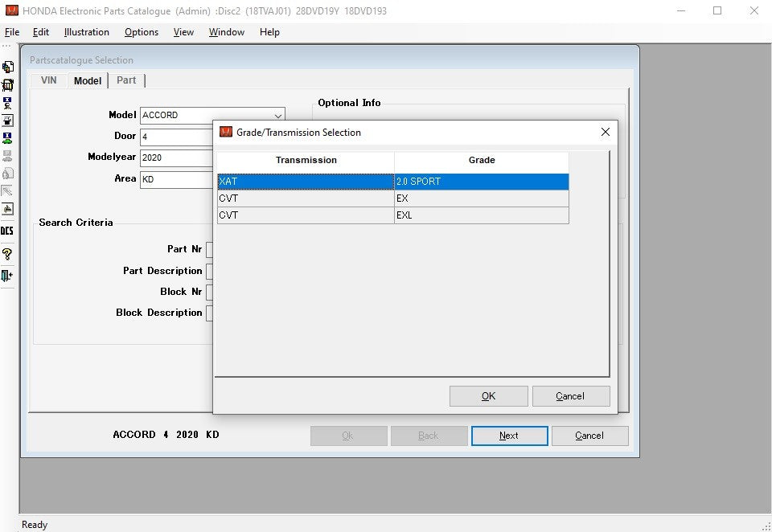Click the exit door icon
This screenshot has width=772, height=532.
point(7,276)
